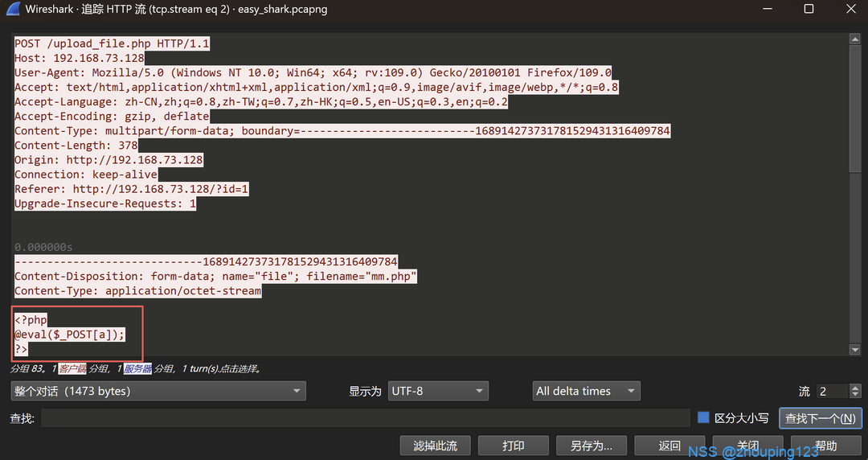Click the scroll-down arrow of stream text
868x460 pixels.
854,350
